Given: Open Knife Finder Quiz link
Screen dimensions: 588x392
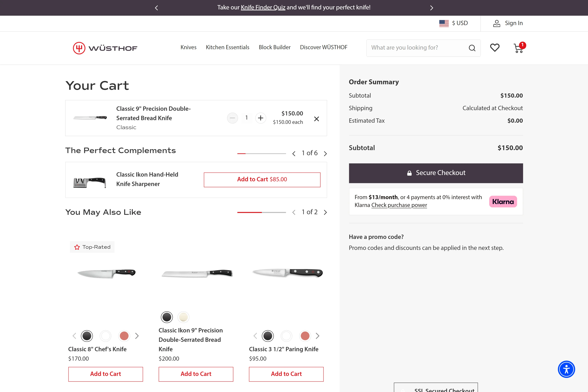Looking at the screenshot, I should pos(263,7).
